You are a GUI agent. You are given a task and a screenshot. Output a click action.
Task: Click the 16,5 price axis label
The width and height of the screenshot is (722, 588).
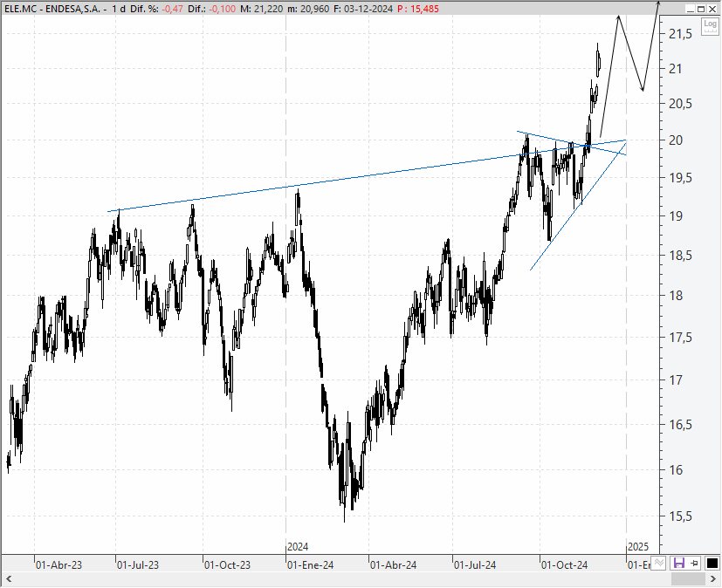click(681, 424)
